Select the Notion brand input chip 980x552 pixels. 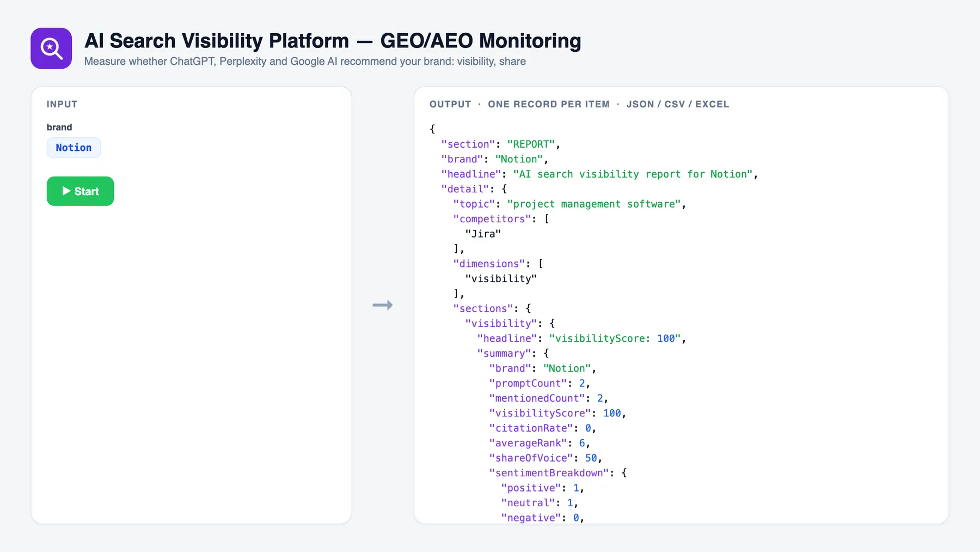[73, 148]
